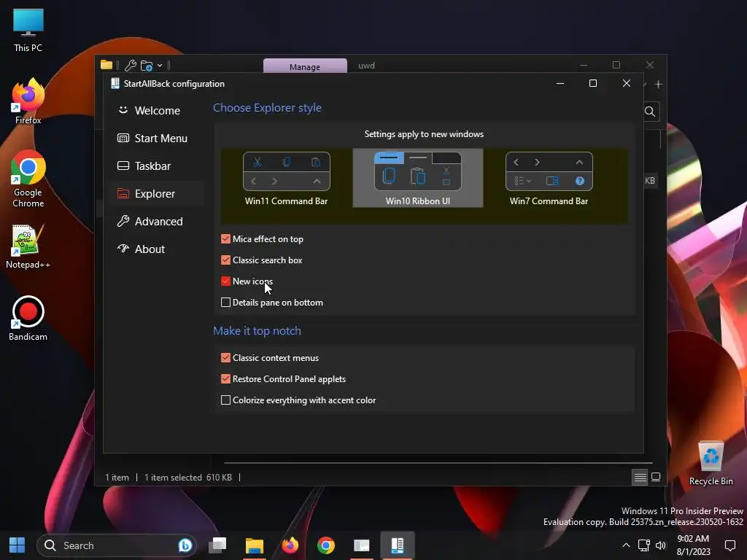Launch Chrome from the taskbar
747x560 pixels.
326,545
